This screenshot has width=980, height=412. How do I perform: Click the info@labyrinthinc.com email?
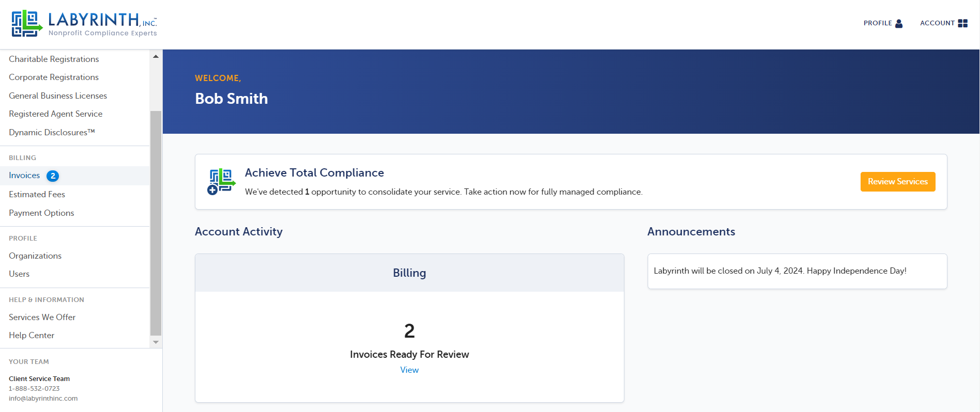click(43, 398)
